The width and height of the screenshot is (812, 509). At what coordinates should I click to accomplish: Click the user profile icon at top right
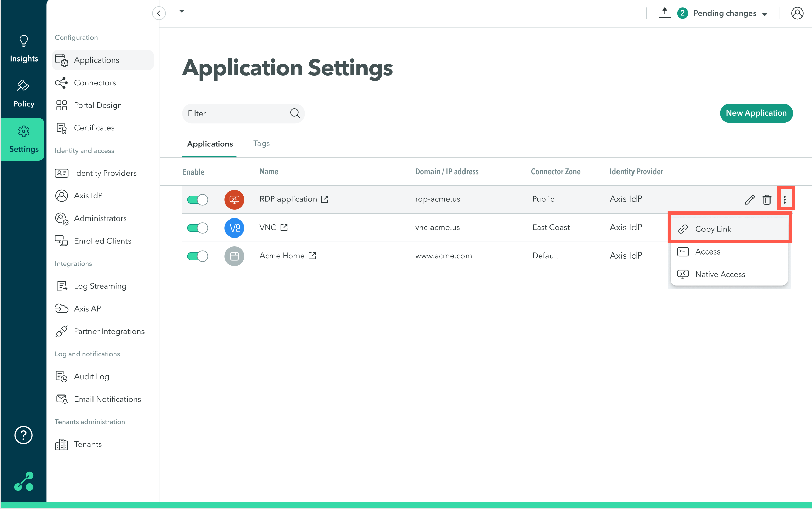[x=797, y=13]
